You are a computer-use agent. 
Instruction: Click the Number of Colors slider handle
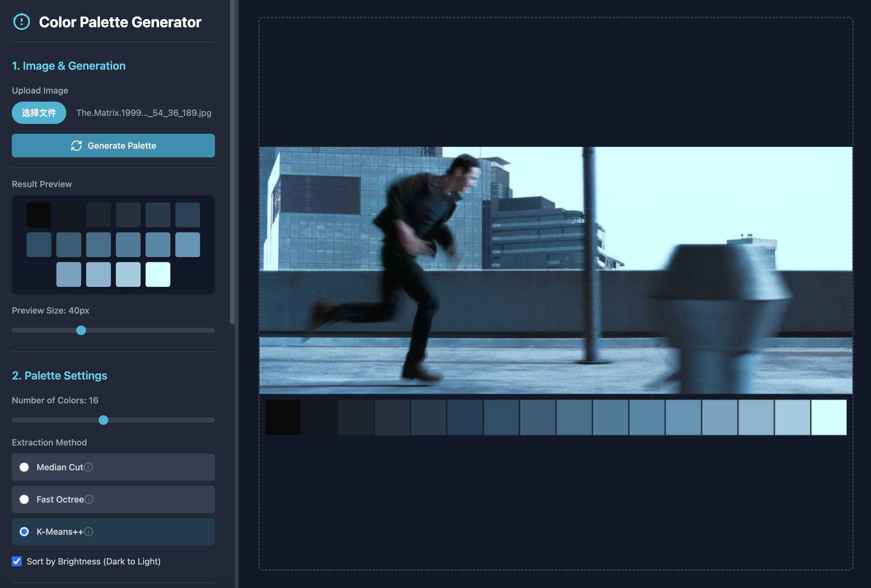pos(103,420)
